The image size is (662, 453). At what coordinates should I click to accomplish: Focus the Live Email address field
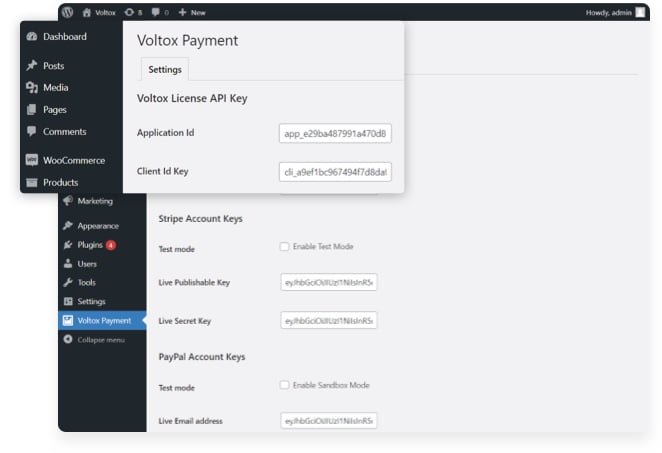[x=328, y=420]
